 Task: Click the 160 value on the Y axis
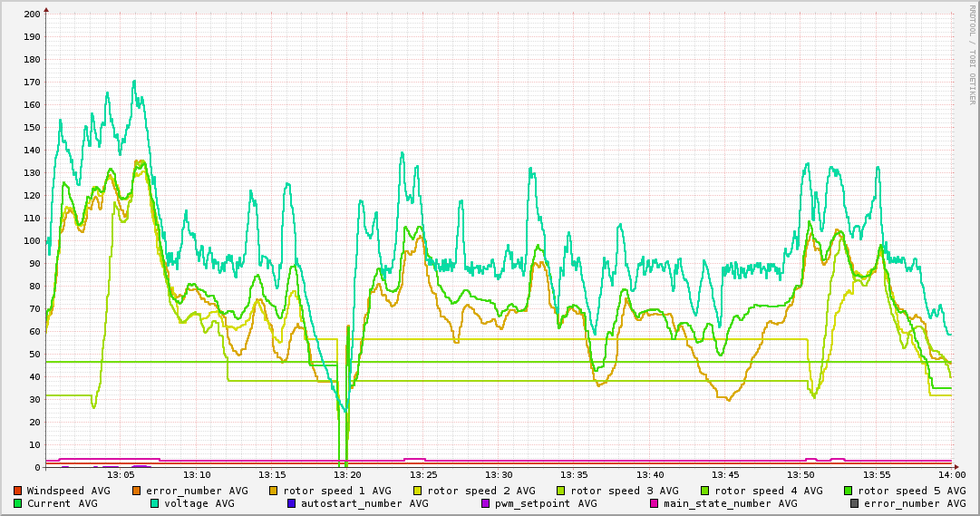[32, 105]
